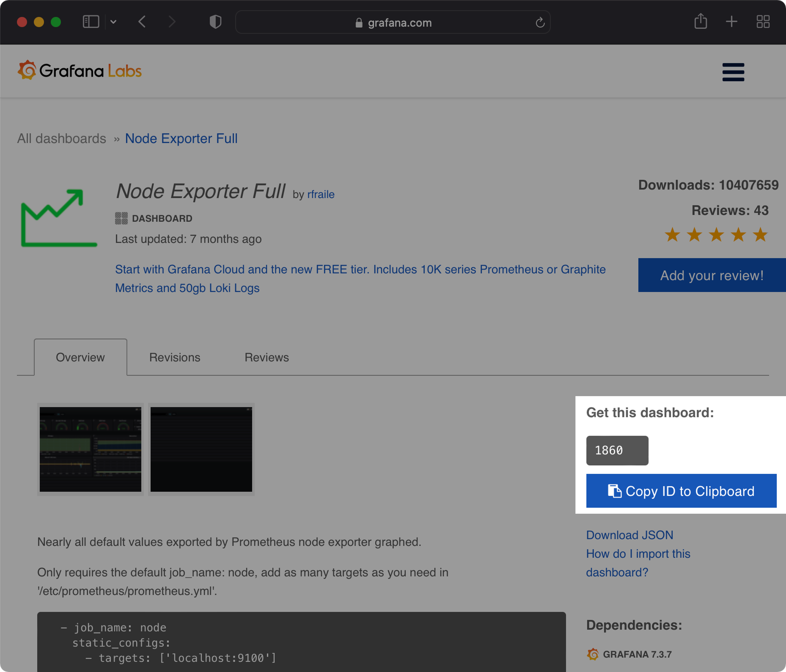Expand the sidebar dropdown chevron
Image resolution: width=786 pixels, height=672 pixels.
coord(113,22)
